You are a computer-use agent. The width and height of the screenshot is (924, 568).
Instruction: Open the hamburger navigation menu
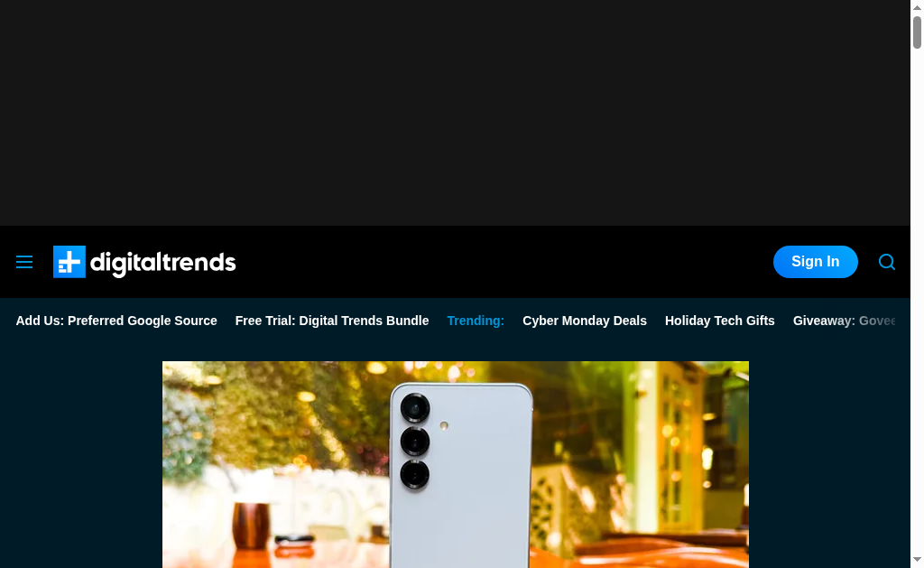[24, 262]
